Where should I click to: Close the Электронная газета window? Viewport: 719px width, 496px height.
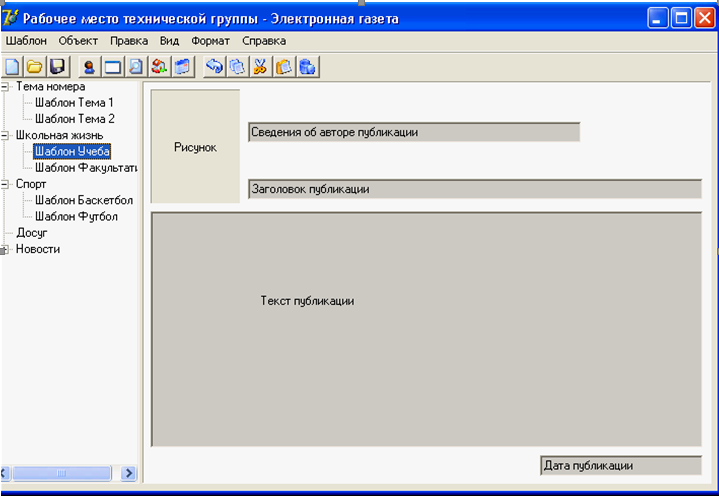705,18
